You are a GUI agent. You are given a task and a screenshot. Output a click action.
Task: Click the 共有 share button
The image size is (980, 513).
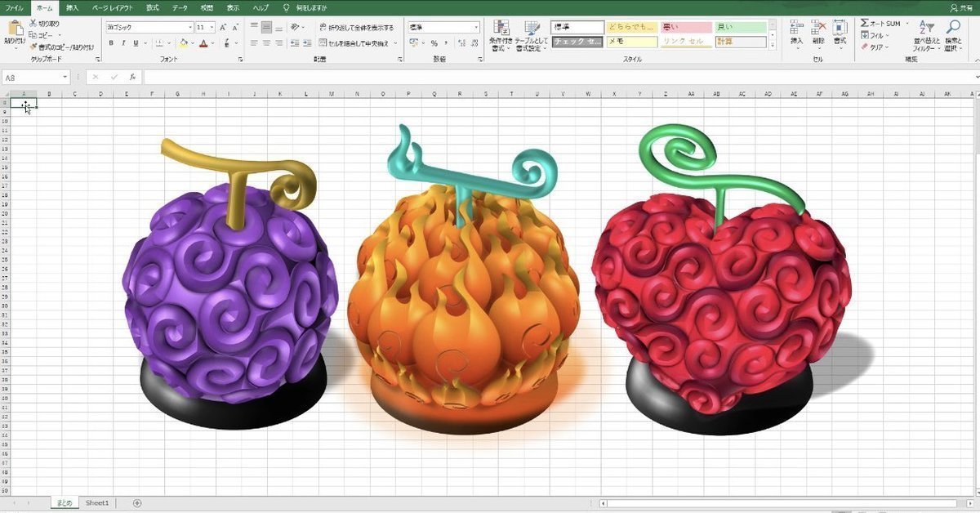963,7
